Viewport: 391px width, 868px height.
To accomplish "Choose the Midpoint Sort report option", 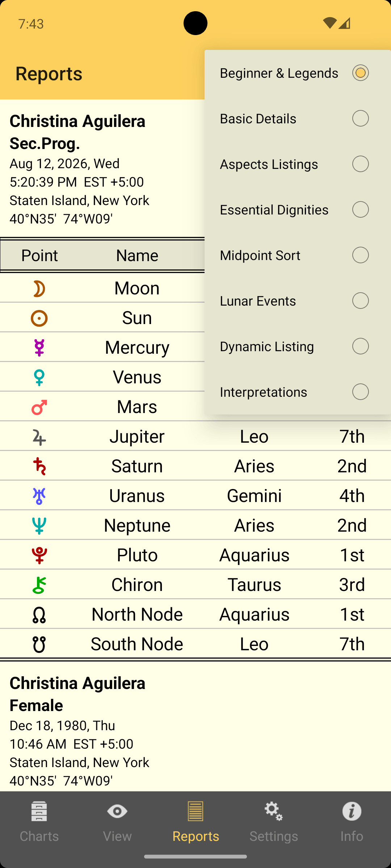I will click(x=298, y=255).
